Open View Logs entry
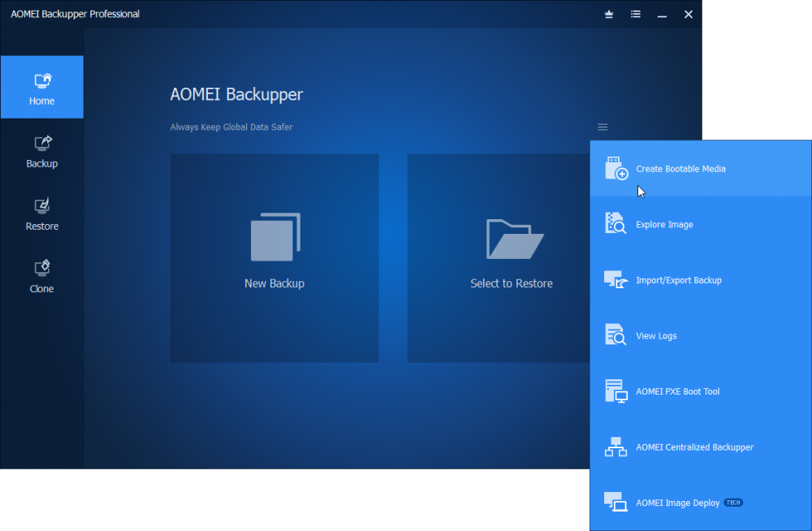The height and width of the screenshot is (531, 812). click(701, 335)
